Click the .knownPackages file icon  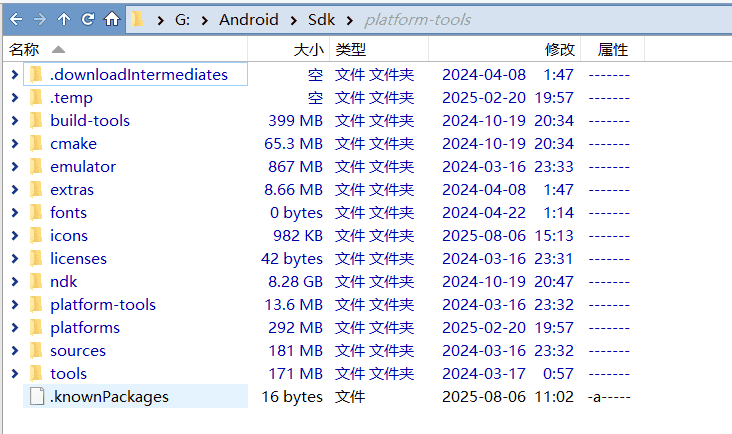(37, 396)
